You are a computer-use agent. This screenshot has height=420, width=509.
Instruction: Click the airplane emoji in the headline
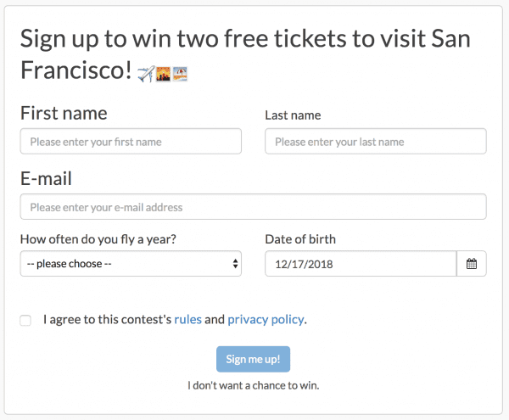coord(146,74)
